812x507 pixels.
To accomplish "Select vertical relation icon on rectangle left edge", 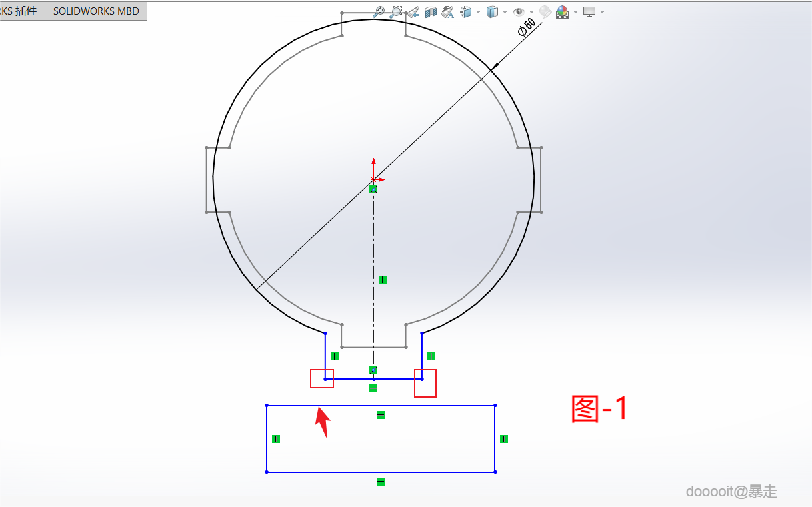I will pos(276,439).
